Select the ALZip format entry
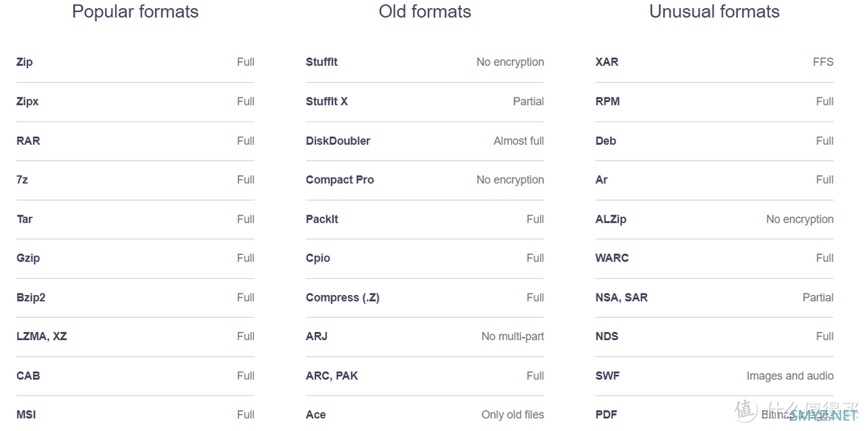The height and width of the screenshot is (431, 868). (x=714, y=220)
